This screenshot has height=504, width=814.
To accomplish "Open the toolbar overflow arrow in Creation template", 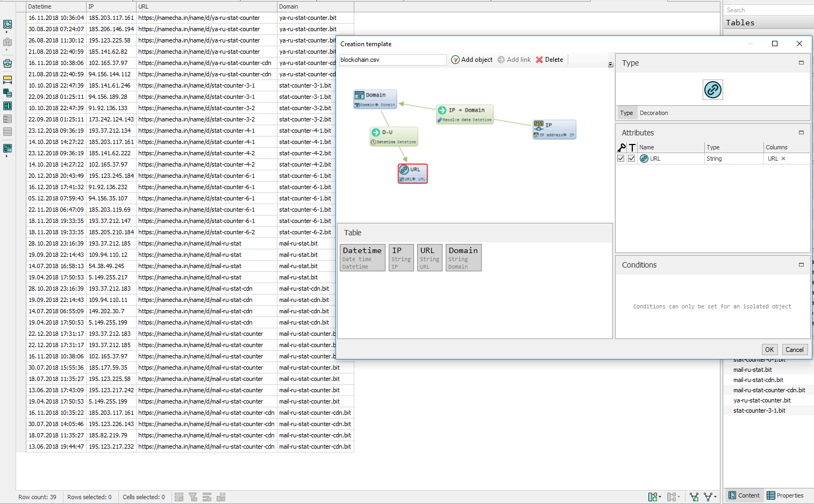I will point(610,64).
